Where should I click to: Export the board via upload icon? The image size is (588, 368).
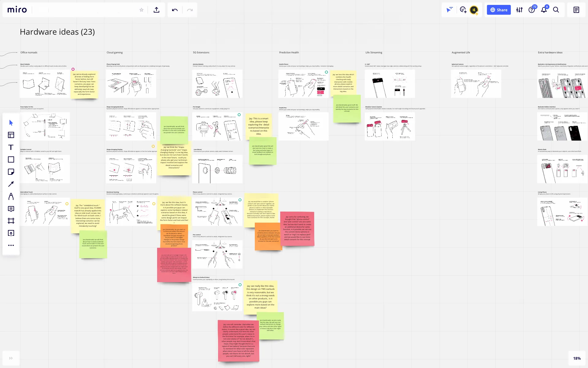pos(156,10)
